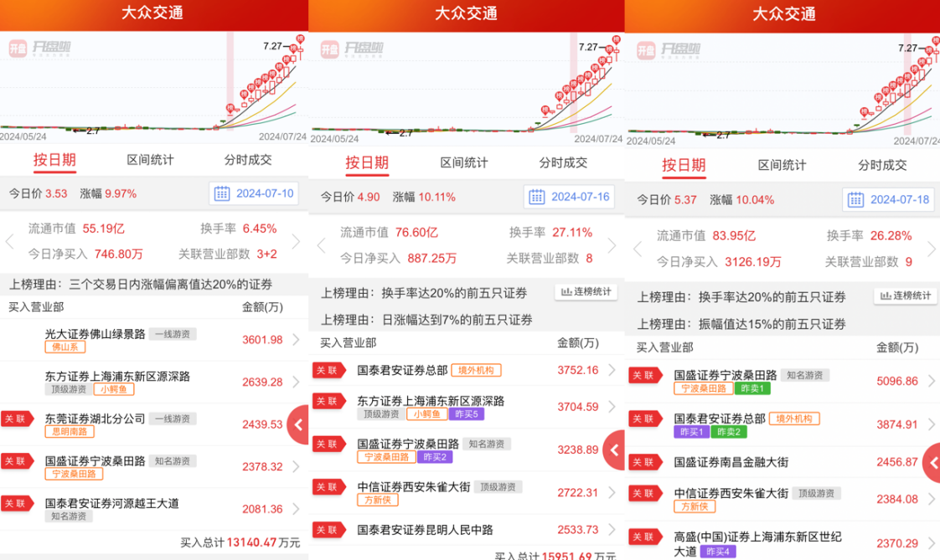Click the amount 2533.73

tap(578, 530)
